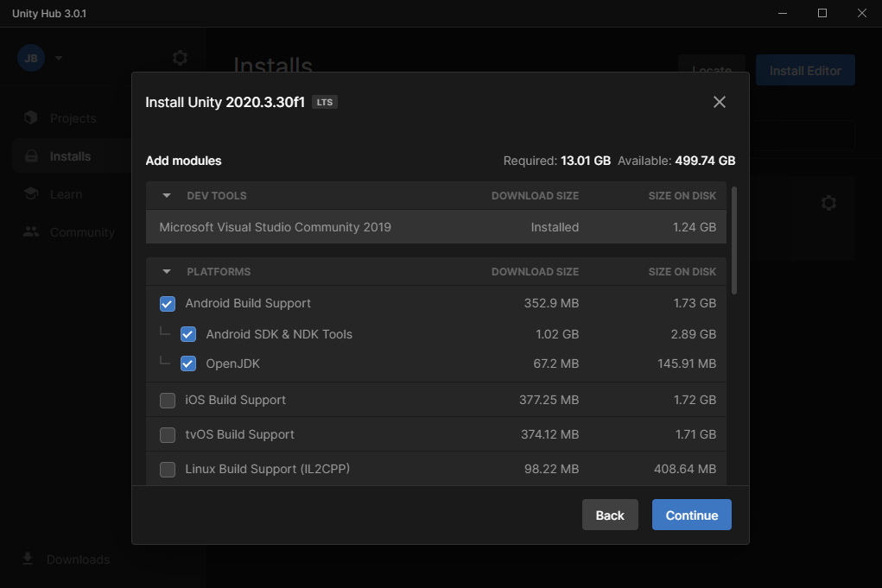The image size is (882, 588).
Task: Minimize the Unity Hub window
Action: (x=783, y=13)
